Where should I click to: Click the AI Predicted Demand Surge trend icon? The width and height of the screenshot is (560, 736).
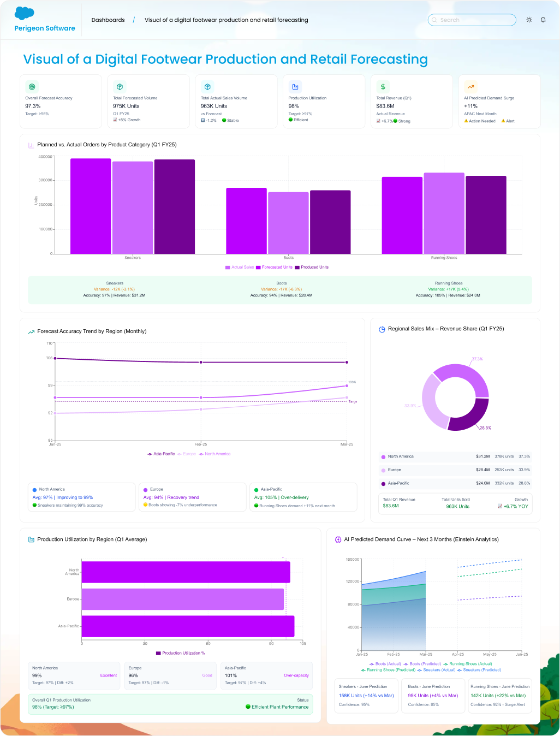[470, 87]
